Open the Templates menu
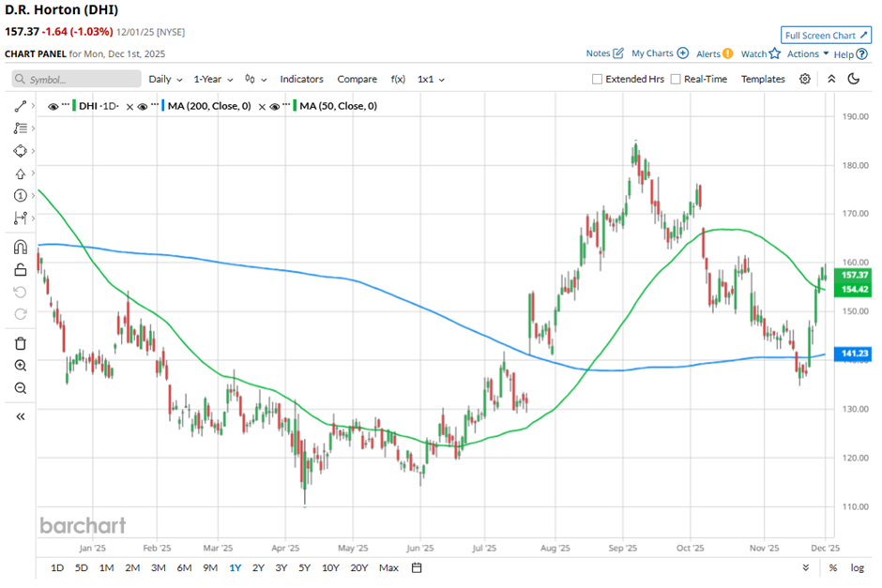This screenshot has width=882, height=588. [x=763, y=80]
